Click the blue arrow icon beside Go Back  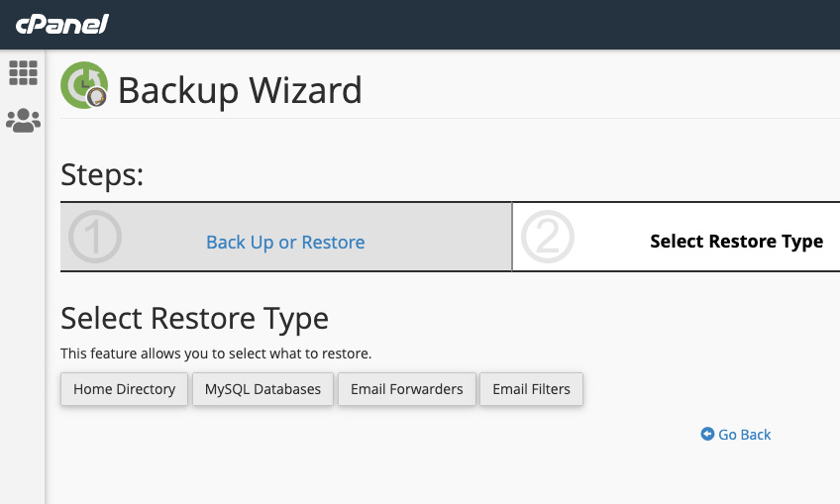[x=707, y=434]
